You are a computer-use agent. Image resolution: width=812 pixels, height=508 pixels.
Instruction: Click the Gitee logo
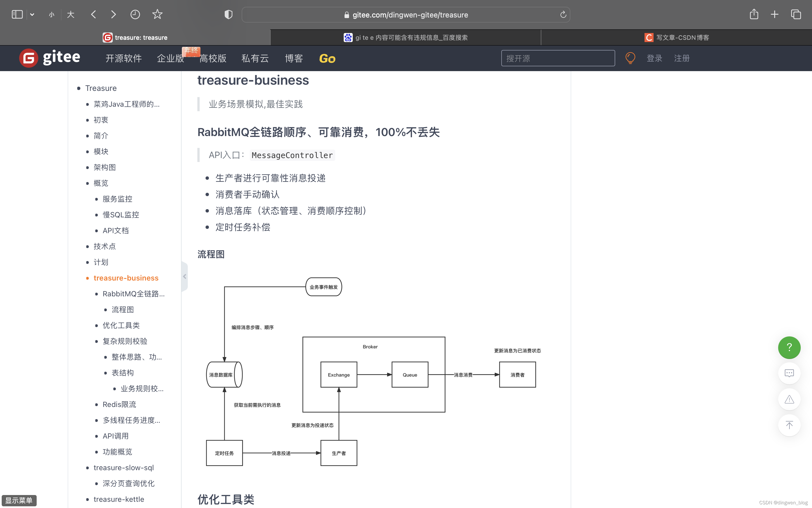point(50,58)
